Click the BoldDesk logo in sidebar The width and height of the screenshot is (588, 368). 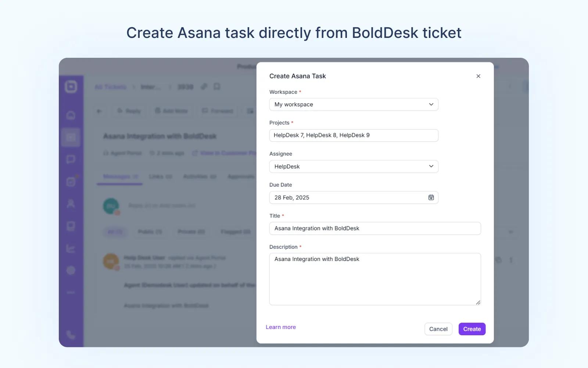tap(71, 86)
